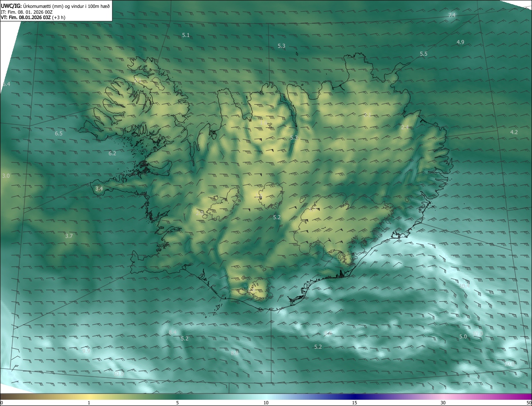This screenshot has height=406, width=532.
Task: Click the '50' tick label on the color scale
Action: (x=529, y=403)
